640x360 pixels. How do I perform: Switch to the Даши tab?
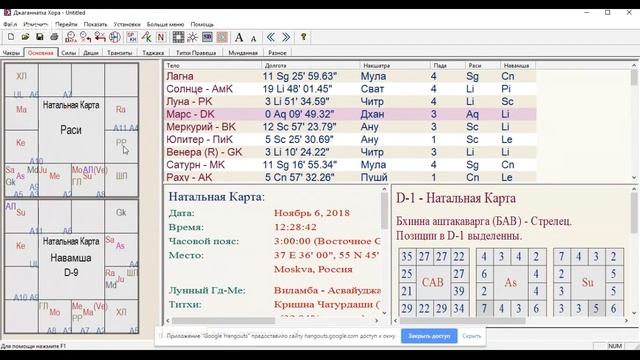(x=91, y=53)
